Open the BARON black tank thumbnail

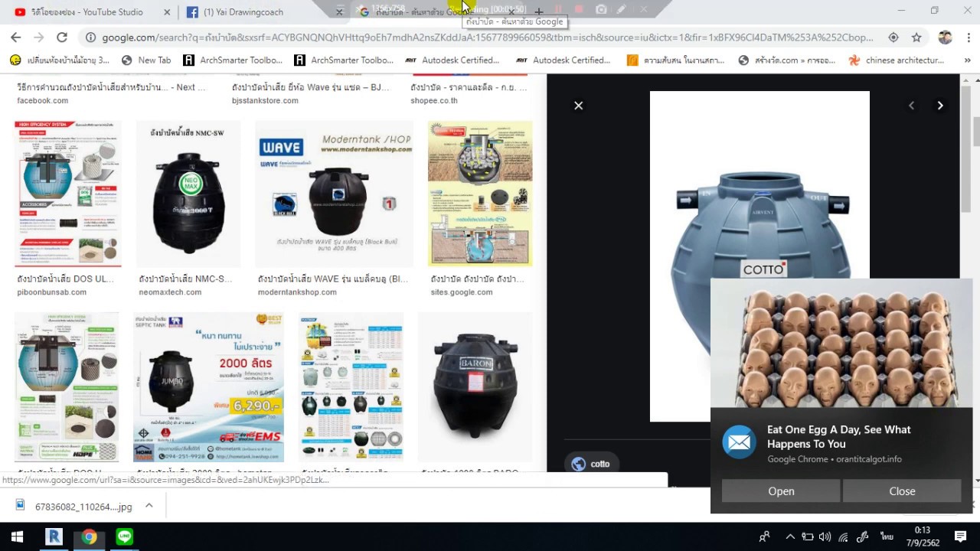tap(475, 387)
